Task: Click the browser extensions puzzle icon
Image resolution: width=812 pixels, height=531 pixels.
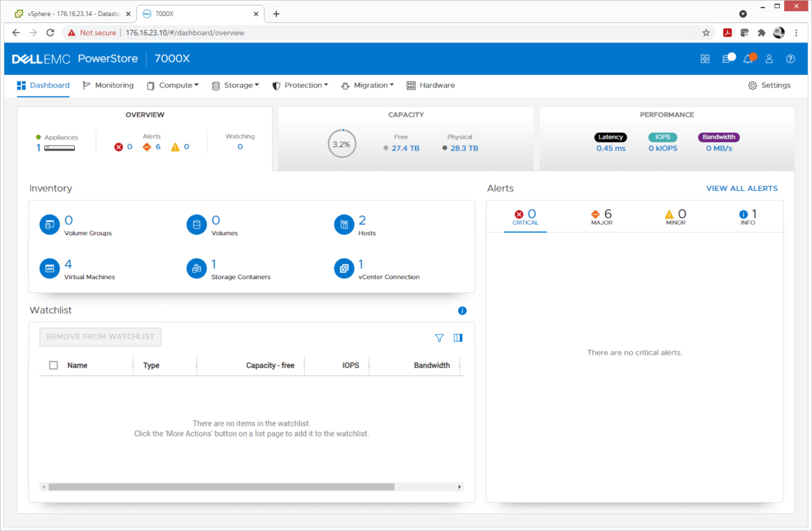Action: pos(761,33)
